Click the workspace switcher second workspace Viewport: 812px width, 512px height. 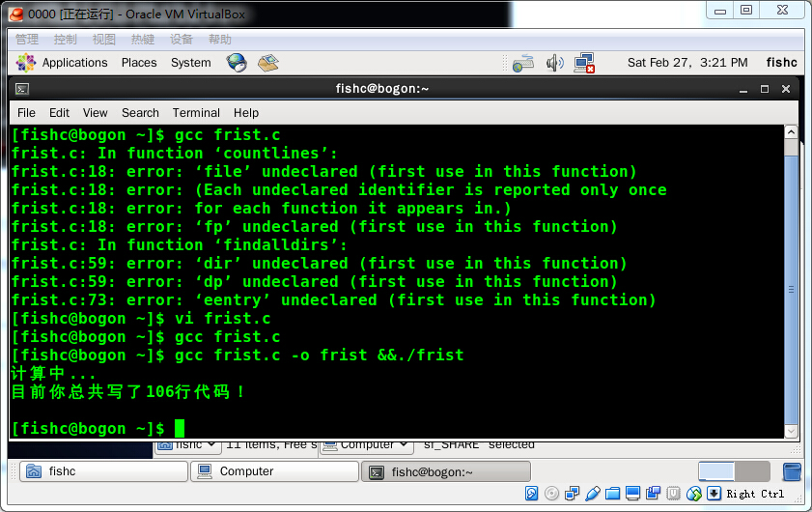click(752, 471)
